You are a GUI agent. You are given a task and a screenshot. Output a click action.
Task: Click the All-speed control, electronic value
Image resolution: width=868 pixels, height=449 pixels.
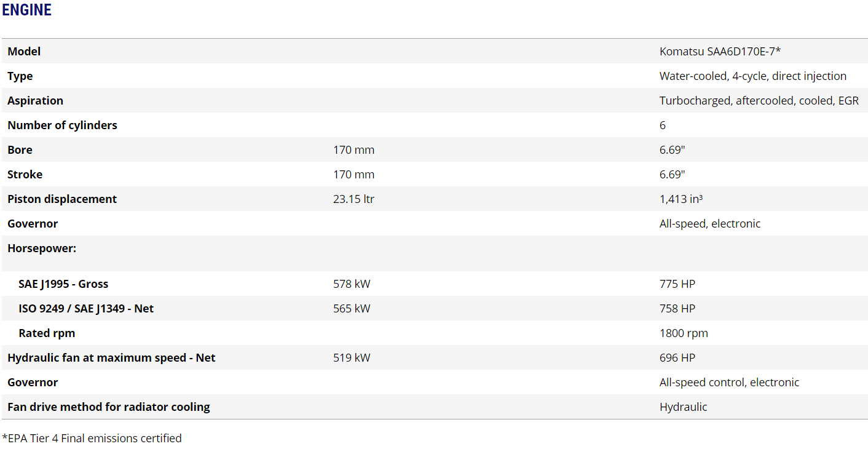coord(729,383)
